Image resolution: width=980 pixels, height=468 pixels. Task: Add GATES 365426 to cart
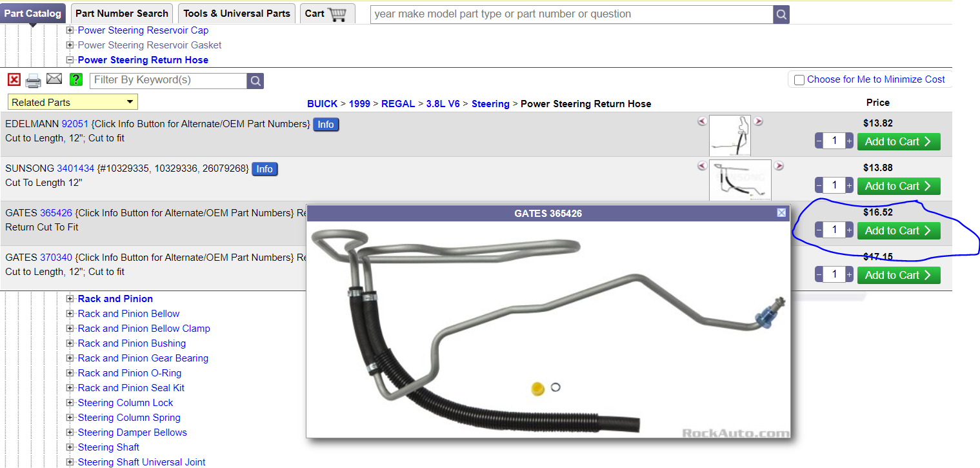coord(899,230)
